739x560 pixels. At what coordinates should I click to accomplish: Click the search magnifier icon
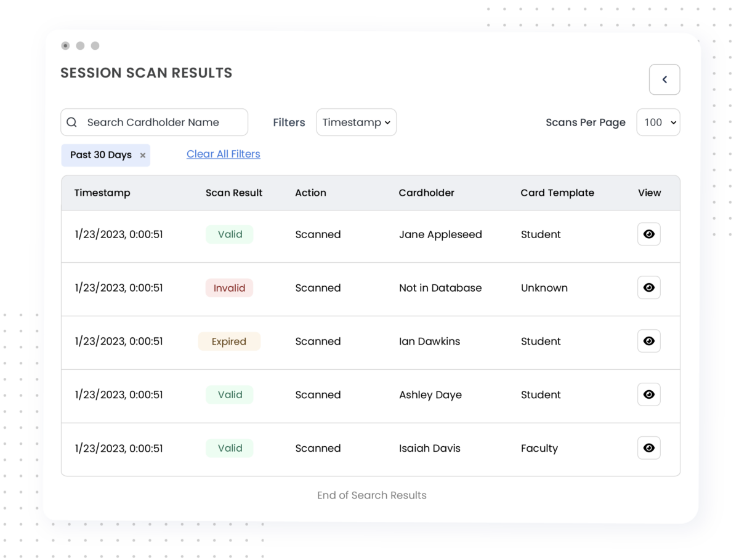[71, 122]
